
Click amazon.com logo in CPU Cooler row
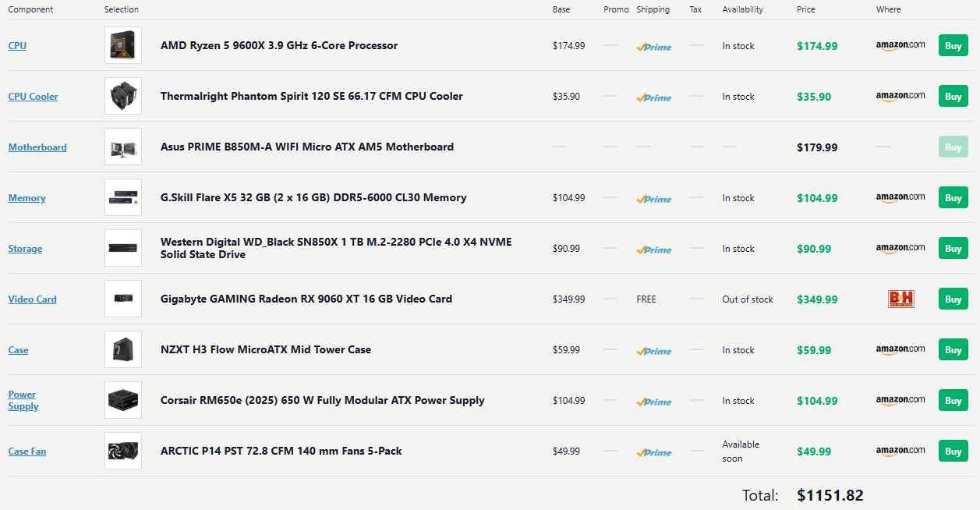[900, 96]
